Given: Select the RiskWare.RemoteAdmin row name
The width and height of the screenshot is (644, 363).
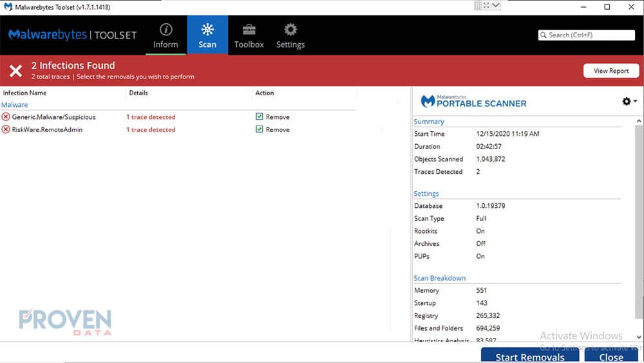Looking at the screenshot, I should point(47,129).
